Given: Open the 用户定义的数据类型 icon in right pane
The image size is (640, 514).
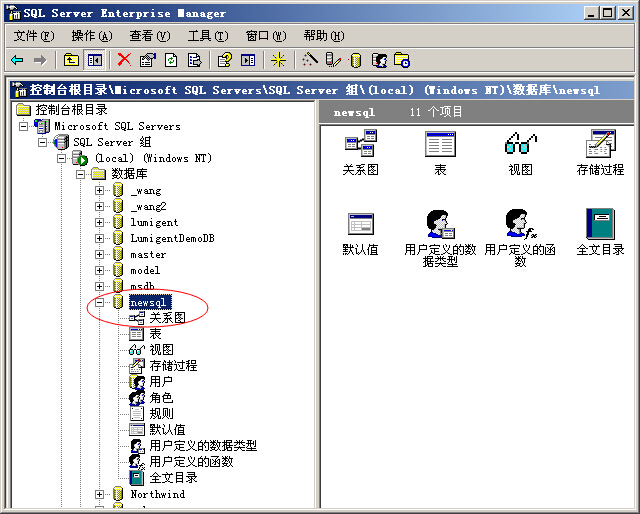Looking at the screenshot, I should pyautogui.click(x=440, y=226).
